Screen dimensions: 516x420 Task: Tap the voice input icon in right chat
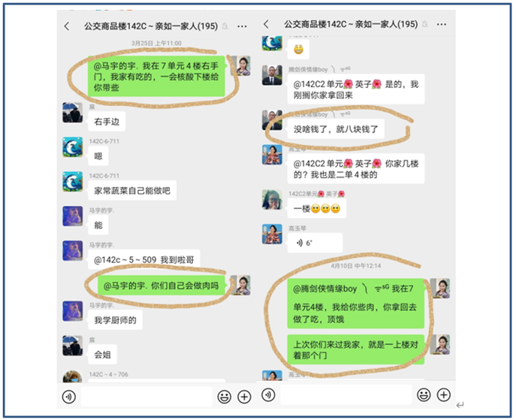pos(268,394)
